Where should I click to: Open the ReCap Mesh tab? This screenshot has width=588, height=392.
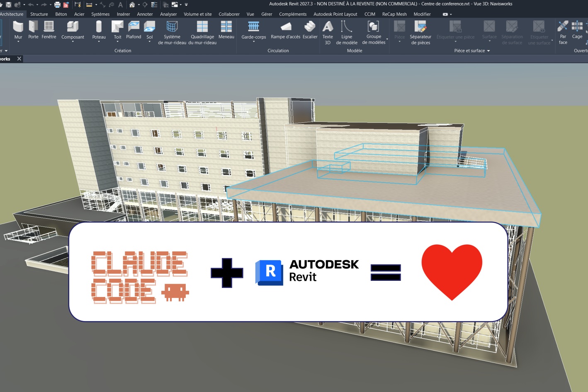click(x=394, y=14)
